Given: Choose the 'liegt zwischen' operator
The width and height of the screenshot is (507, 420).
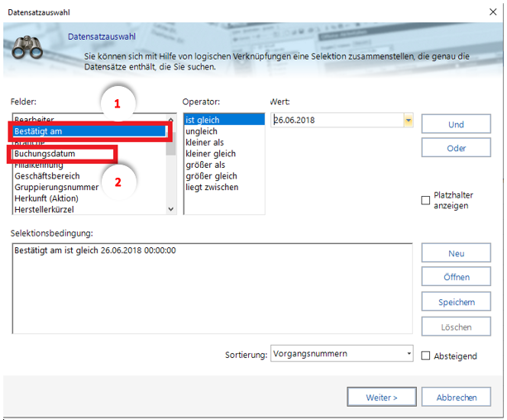Looking at the screenshot, I should (212, 187).
